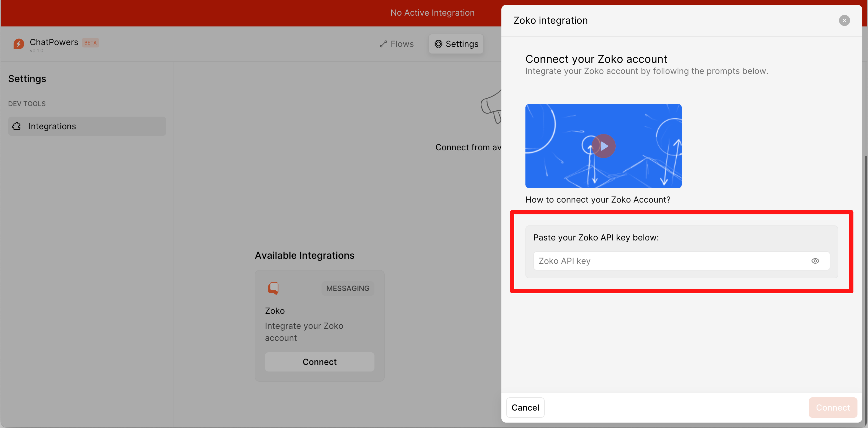Viewport: 868px width, 428px height.
Task: Click the Integrations puzzle icon in sidebar
Action: tap(17, 126)
